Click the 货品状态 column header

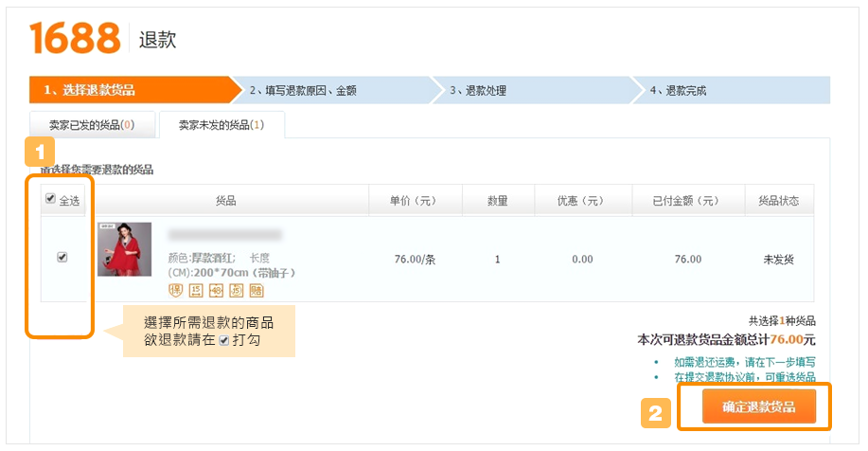click(x=779, y=201)
